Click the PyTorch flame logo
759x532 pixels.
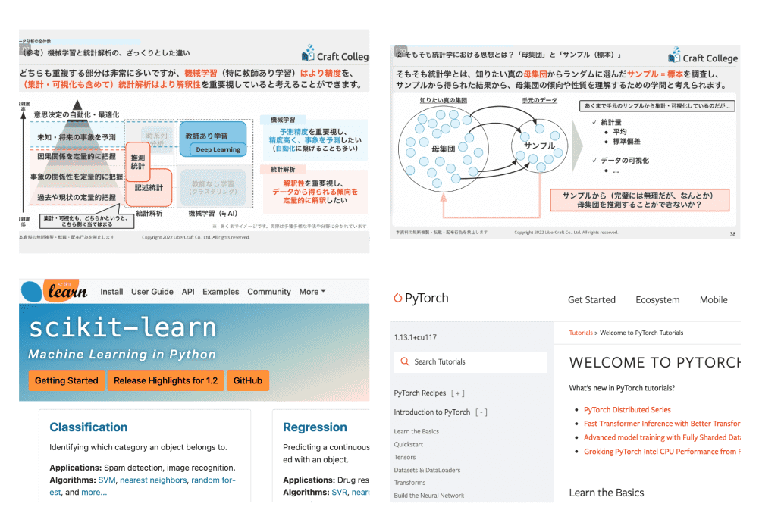tap(397, 298)
